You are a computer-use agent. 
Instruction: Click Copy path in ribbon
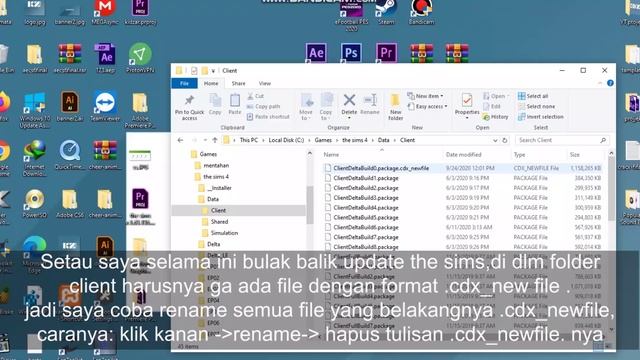pyautogui.click(x=264, y=107)
